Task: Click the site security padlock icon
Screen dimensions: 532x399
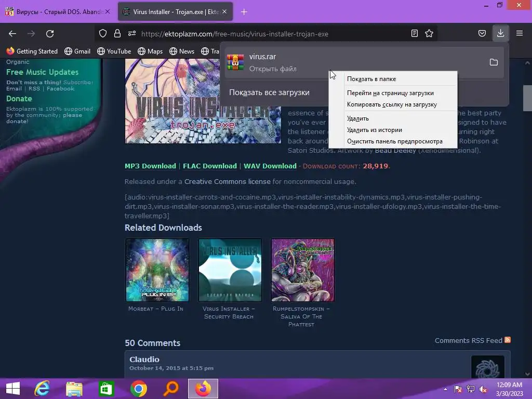Action: point(117,33)
